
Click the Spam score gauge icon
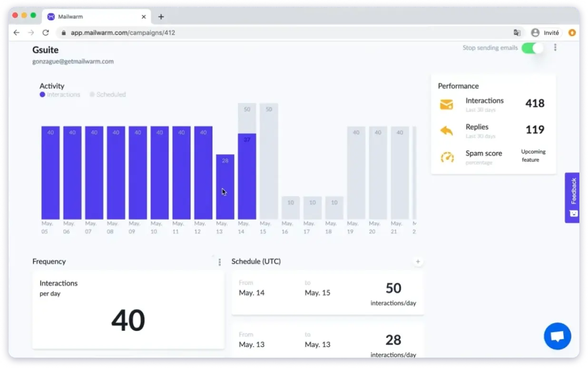[x=446, y=157]
